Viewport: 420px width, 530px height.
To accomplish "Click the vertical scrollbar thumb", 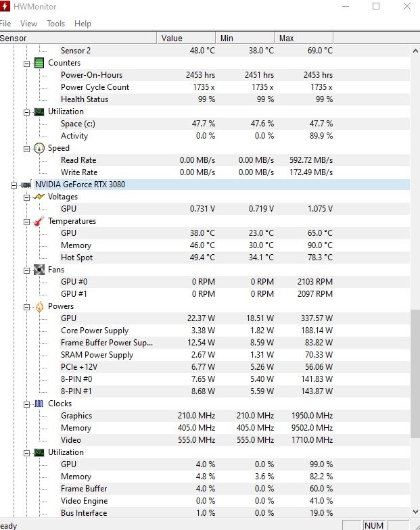I will click(415, 373).
